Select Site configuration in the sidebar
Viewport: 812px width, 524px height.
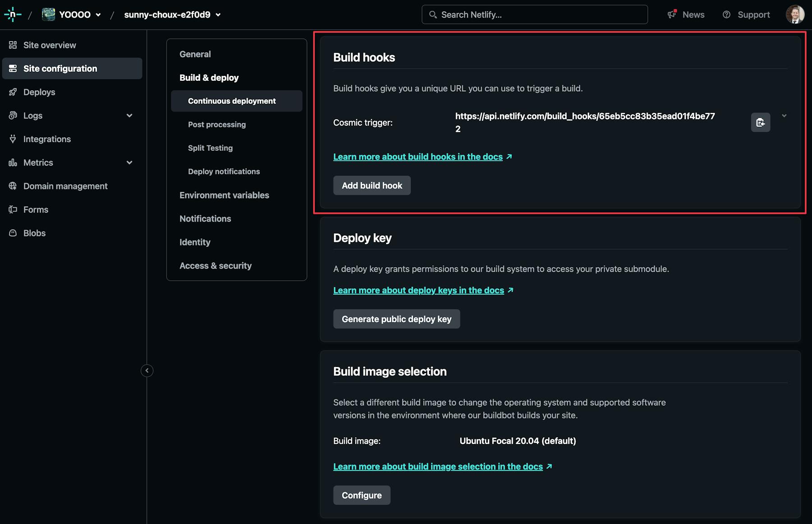coord(72,69)
